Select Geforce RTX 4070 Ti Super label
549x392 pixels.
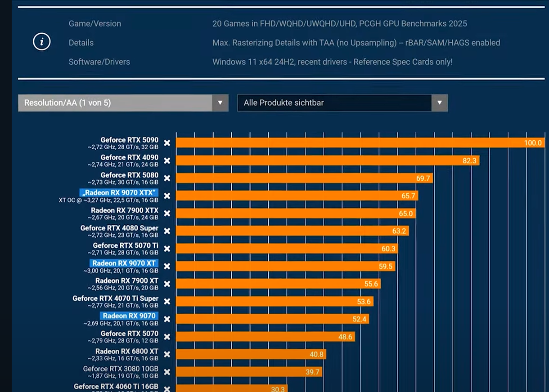tap(116, 298)
